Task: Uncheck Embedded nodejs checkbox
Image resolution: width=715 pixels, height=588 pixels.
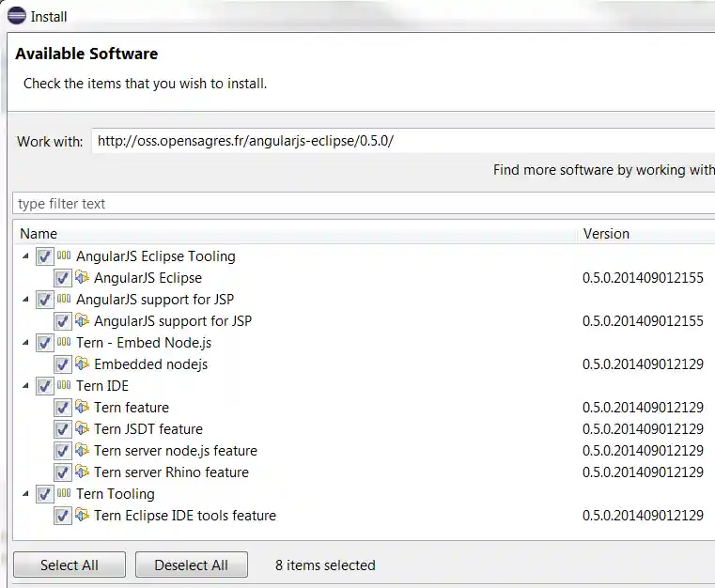Action: coord(62,364)
